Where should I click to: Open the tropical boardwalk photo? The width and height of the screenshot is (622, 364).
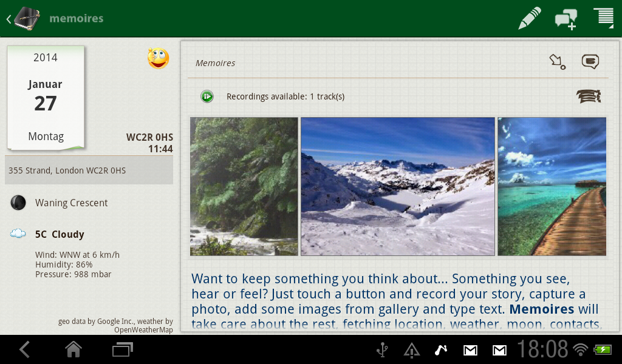point(552,186)
